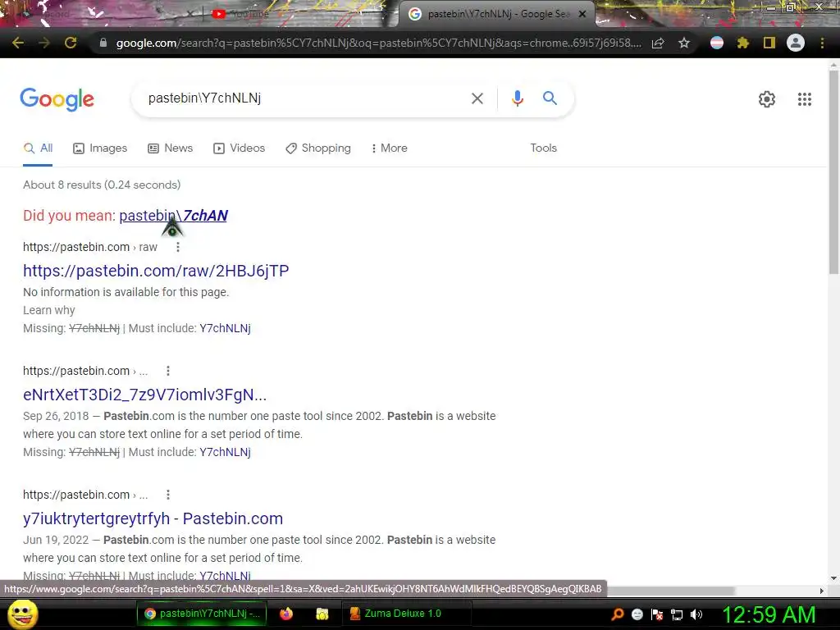
Task: Click the horizontal scrollbar right arrow
Action: point(822,591)
